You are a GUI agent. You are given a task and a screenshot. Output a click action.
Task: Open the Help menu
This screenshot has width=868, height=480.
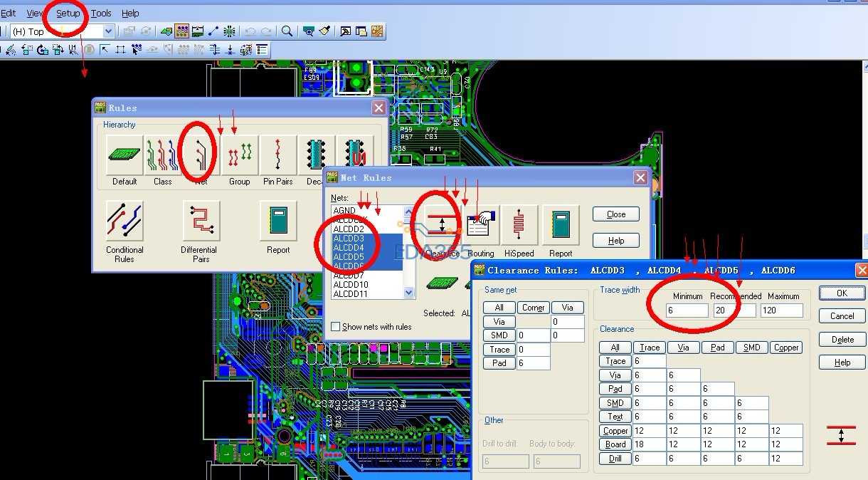point(130,13)
